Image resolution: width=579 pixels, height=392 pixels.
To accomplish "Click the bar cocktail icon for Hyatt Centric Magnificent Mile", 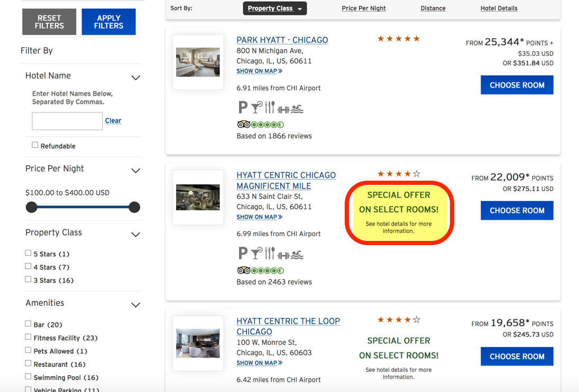I will coord(256,254).
